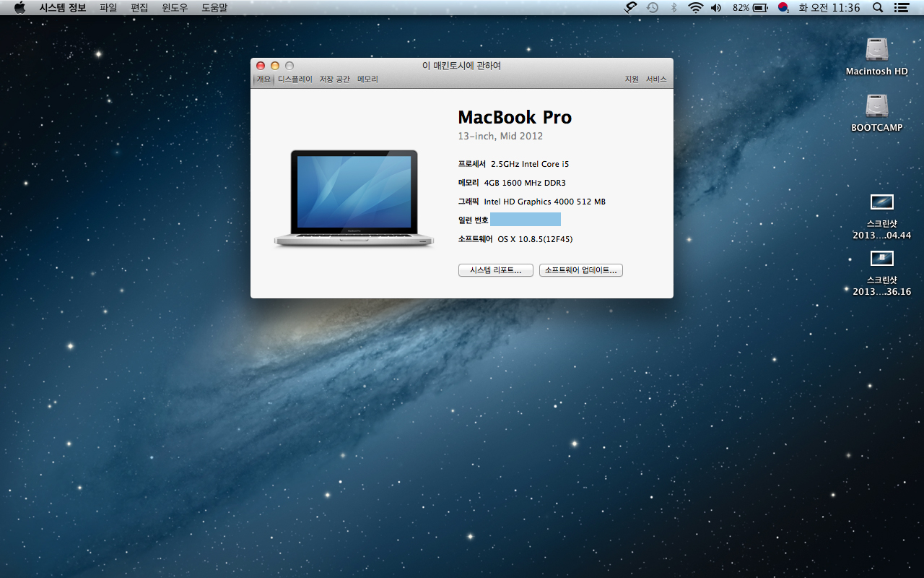Viewport: 924px width, 578px height.
Task: Click the 지원 link in the window
Action: [632, 79]
